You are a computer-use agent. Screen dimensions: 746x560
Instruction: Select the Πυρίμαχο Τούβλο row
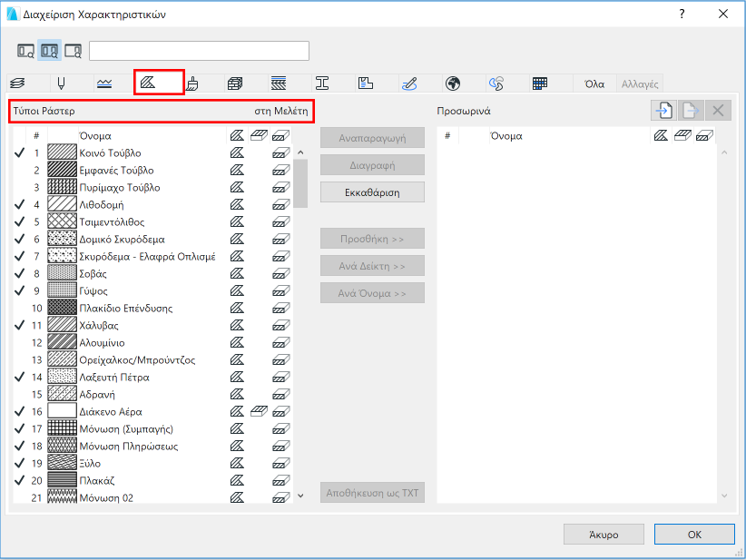153,188
